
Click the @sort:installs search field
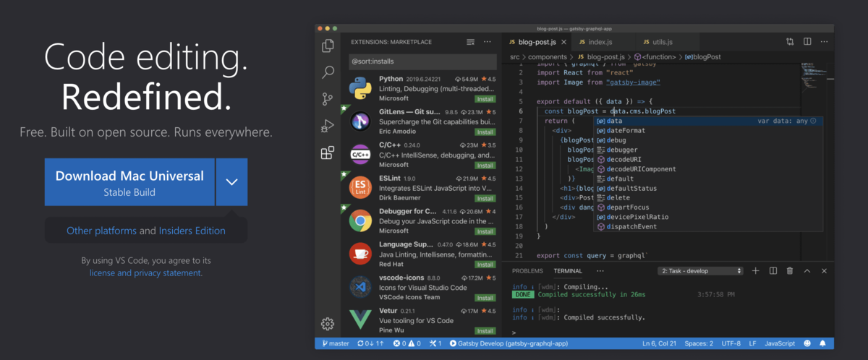(422, 61)
